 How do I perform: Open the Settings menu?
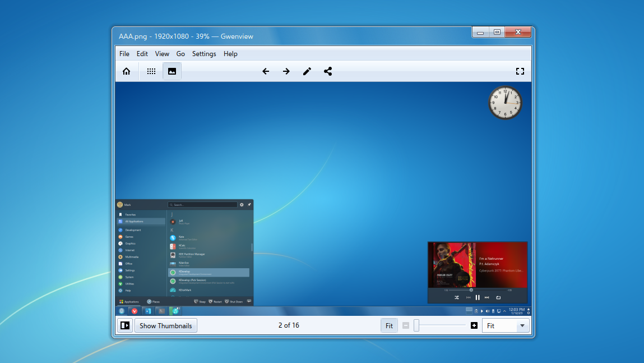204,54
